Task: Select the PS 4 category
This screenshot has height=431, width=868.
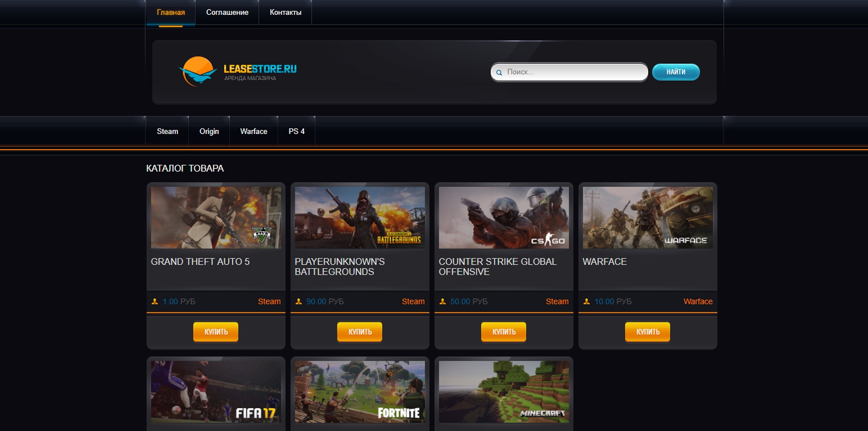Action: click(x=296, y=131)
